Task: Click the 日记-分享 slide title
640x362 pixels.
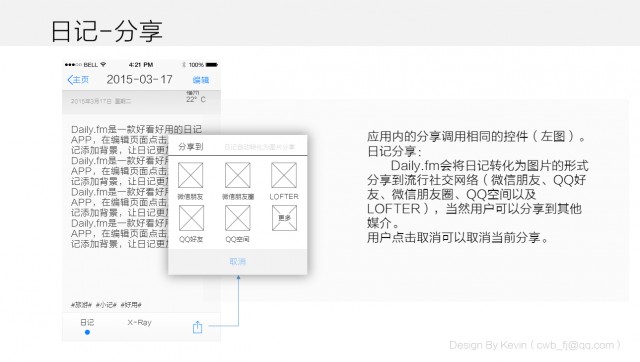Action: coord(107,31)
